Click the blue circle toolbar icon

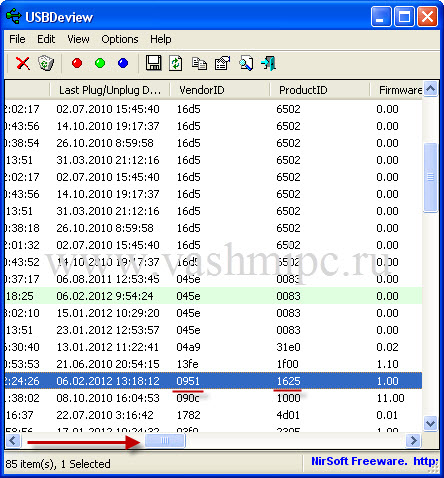click(x=123, y=63)
